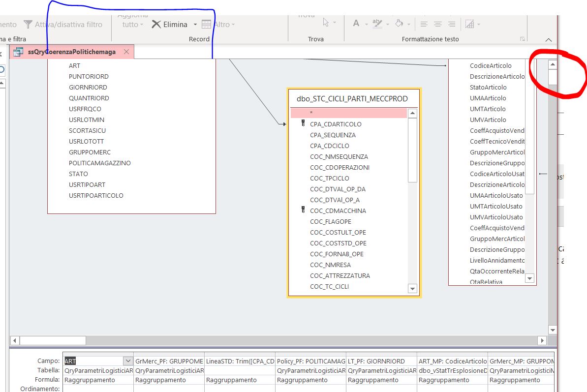587x392 pixels.
Task: Click the LineaSTD: Trim([CPA_CD campo cell
Action: click(240, 361)
